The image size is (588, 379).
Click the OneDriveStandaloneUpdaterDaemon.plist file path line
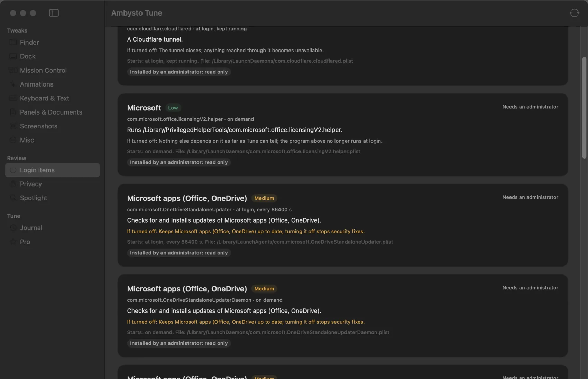click(258, 332)
